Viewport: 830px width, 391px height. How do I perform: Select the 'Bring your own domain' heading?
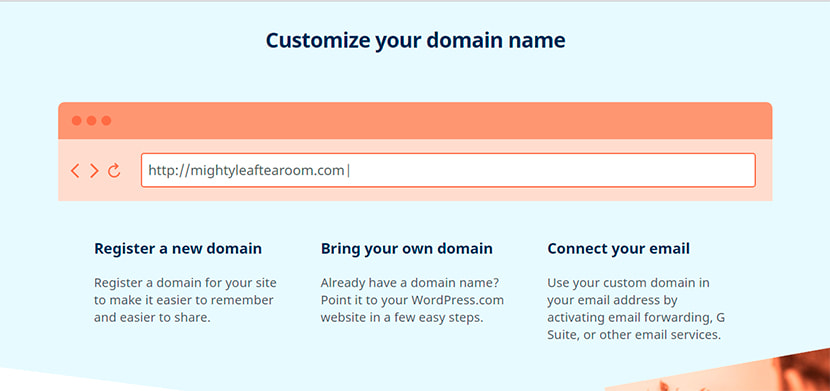pyautogui.click(x=407, y=248)
